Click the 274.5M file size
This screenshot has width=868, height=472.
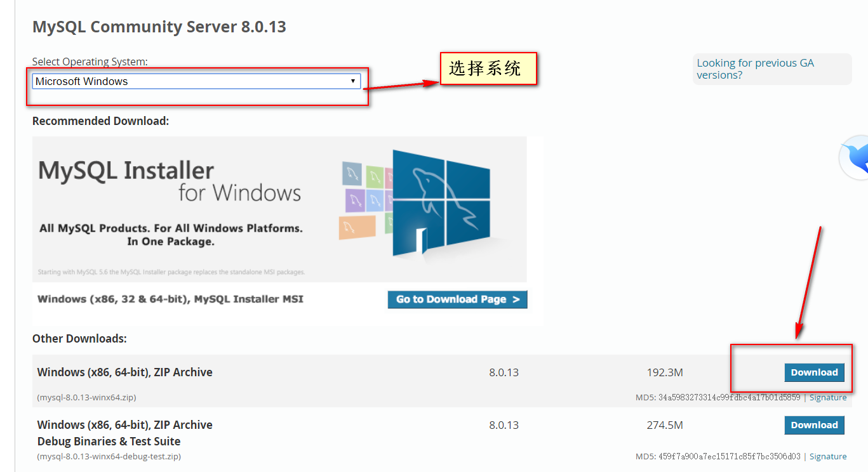665,425
